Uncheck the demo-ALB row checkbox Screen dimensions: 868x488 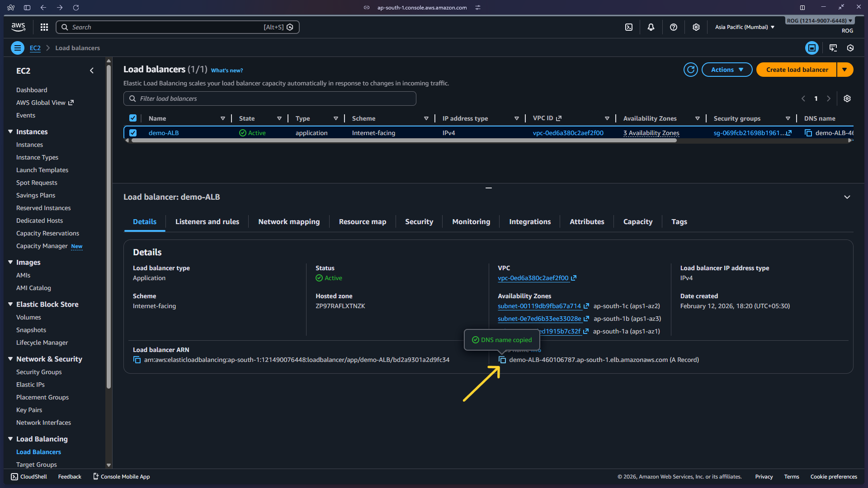133,133
